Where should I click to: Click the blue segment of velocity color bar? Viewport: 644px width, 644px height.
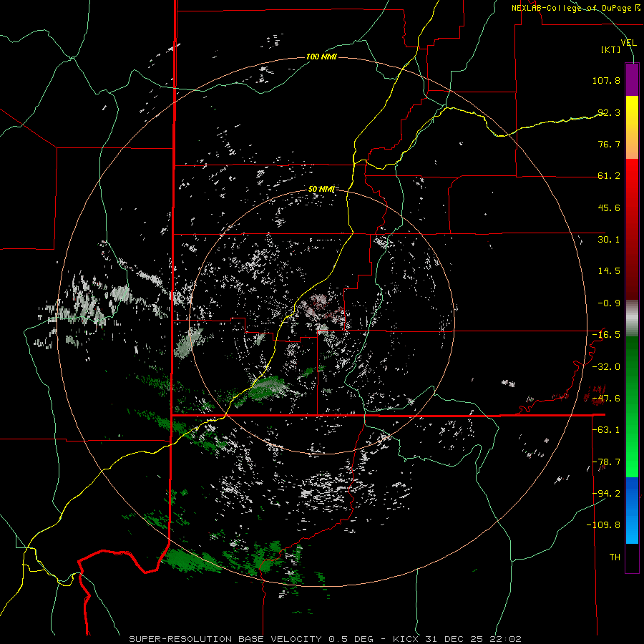[x=632, y=510]
